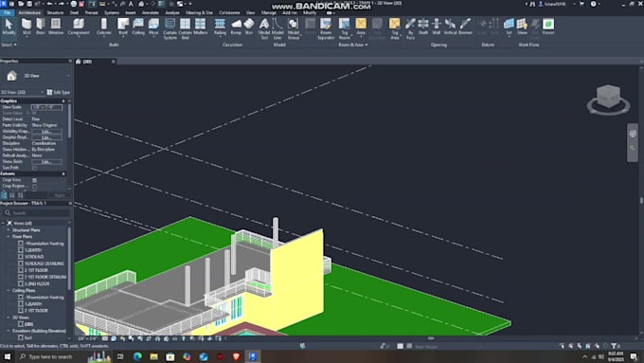The height and width of the screenshot is (363, 644).
Task: Switch to the Manage ribbon tab
Action: [x=269, y=12]
